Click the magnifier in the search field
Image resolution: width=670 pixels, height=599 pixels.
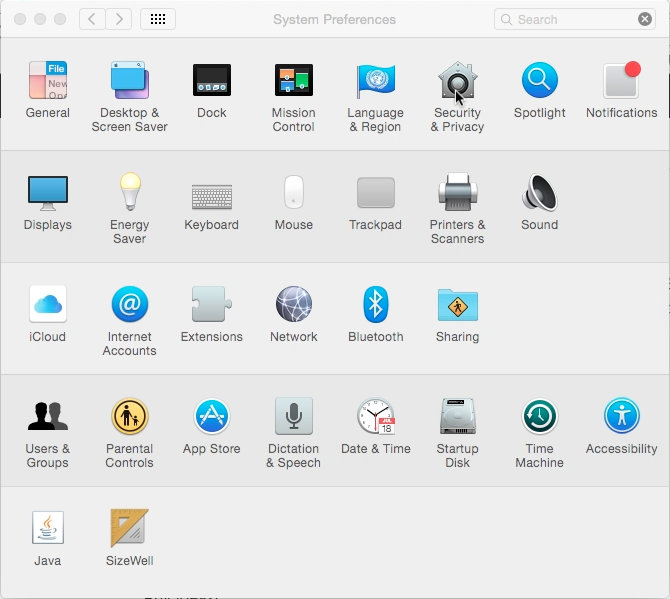pyautogui.click(x=506, y=19)
